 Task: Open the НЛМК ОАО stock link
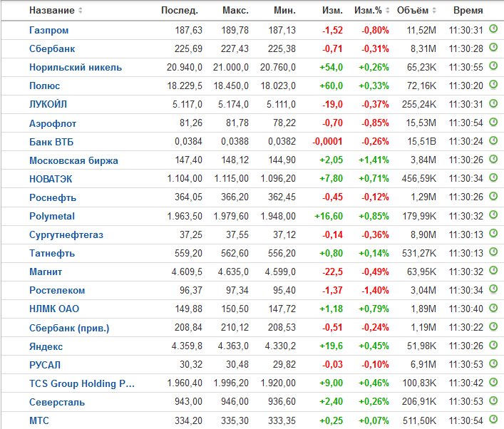coord(54,309)
